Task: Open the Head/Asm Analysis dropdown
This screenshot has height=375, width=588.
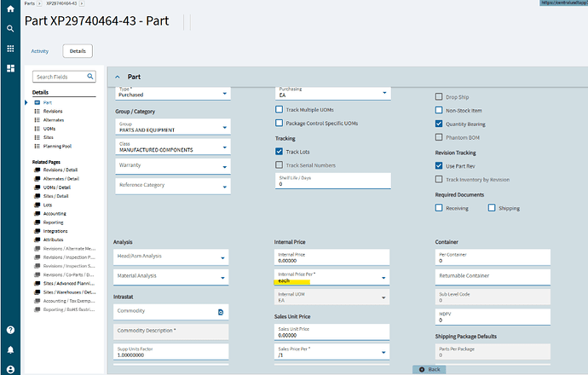Action: pos(224,257)
